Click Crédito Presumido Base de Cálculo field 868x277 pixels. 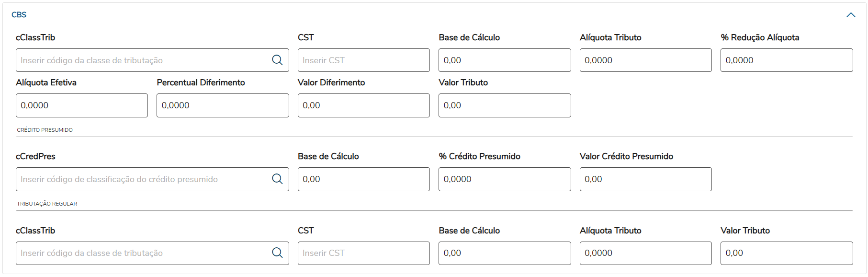pyautogui.click(x=363, y=179)
